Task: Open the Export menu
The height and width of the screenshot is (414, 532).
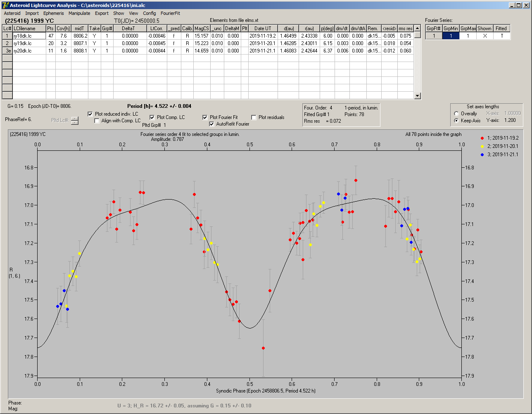Action: pyautogui.click(x=102, y=13)
